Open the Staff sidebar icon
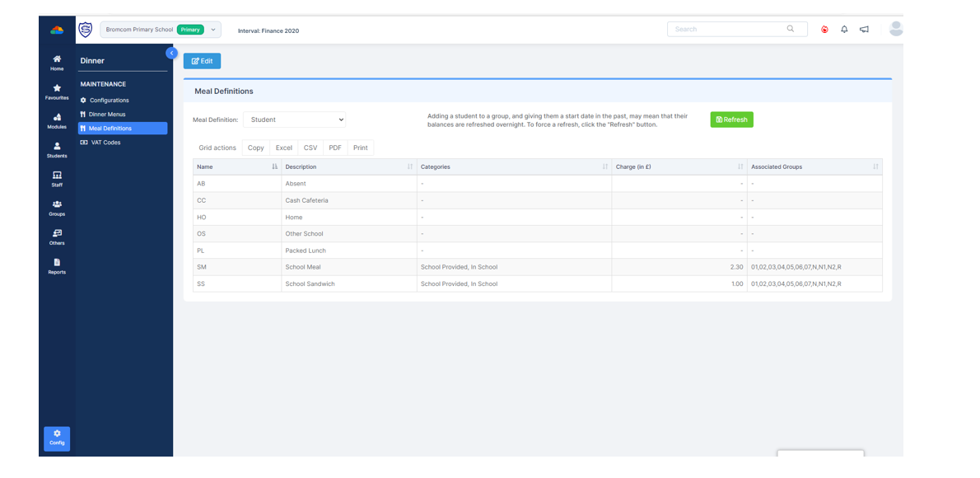The height and width of the screenshot is (478, 980). pos(57,179)
